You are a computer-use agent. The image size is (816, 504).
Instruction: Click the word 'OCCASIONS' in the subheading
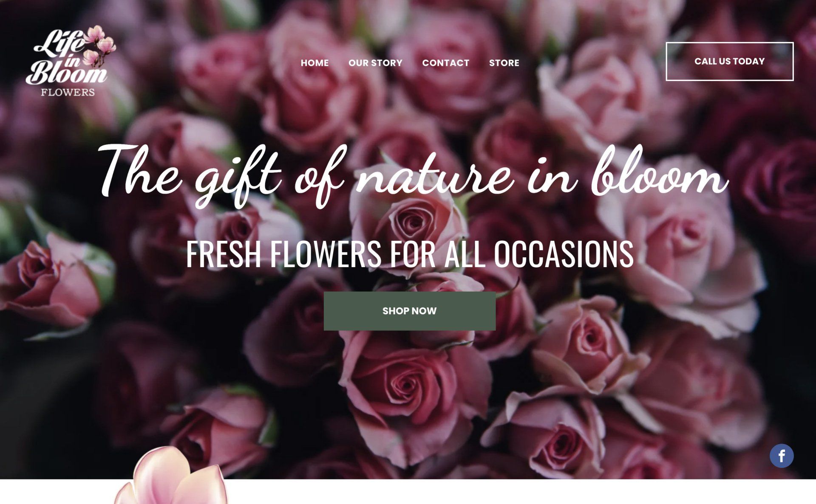[x=564, y=253]
